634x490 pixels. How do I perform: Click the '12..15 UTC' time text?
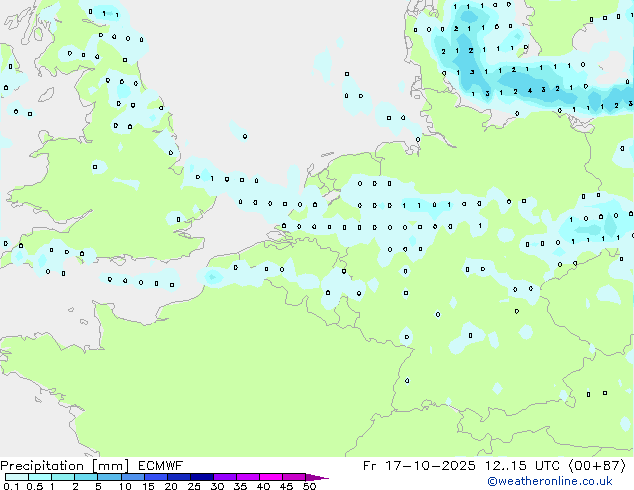[522, 466]
